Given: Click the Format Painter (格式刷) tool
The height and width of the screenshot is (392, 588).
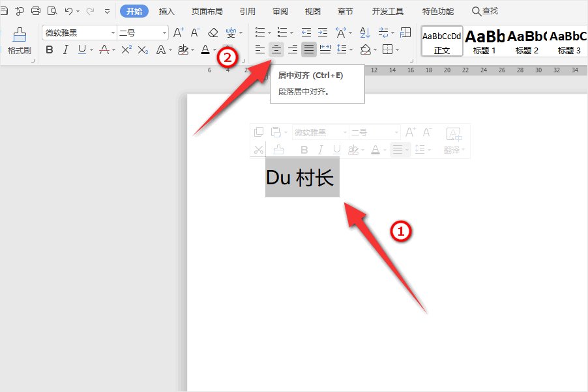Looking at the screenshot, I should (19, 40).
